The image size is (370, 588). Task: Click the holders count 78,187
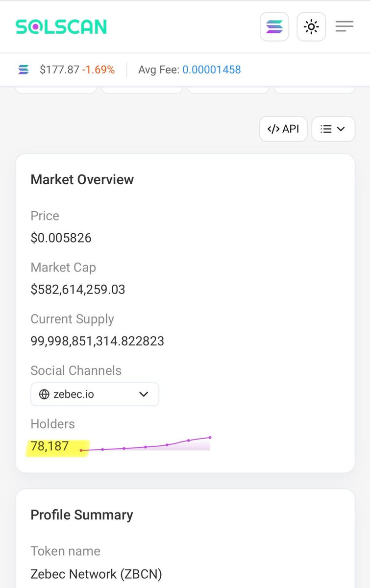[49, 446]
